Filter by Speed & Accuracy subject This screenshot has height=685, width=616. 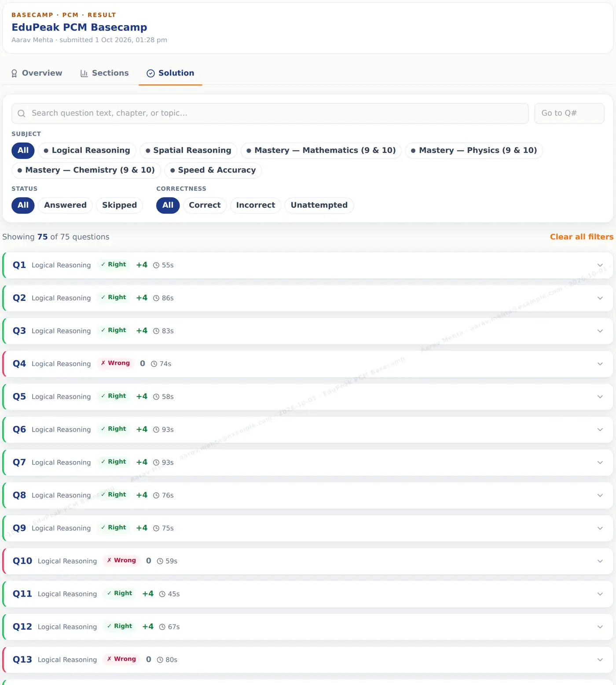(x=213, y=170)
